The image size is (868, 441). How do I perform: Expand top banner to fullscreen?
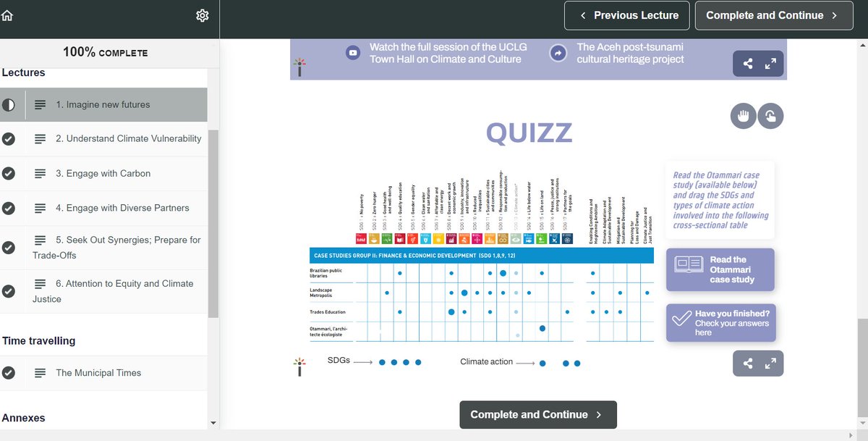pyautogui.click(x=770, y=64)
